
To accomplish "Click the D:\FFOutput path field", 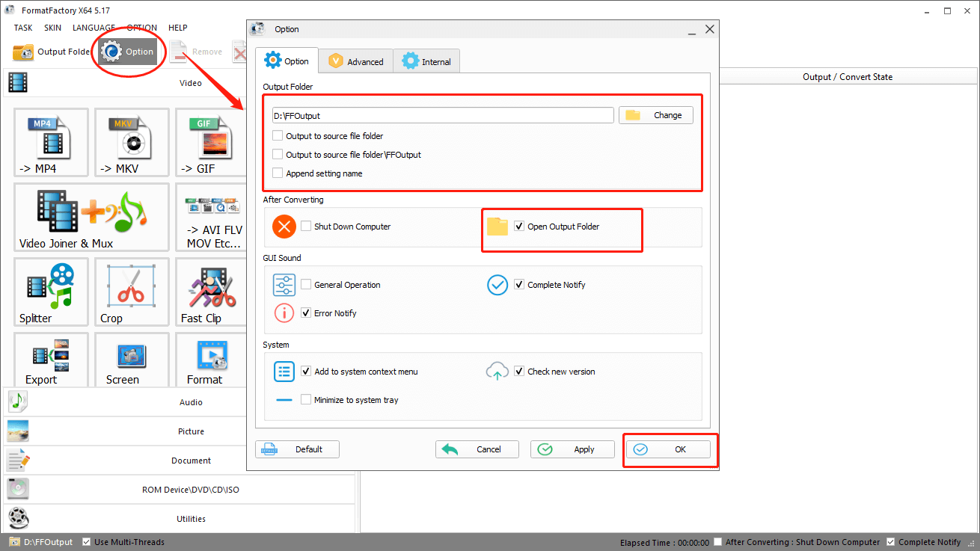I will point(443,115).
